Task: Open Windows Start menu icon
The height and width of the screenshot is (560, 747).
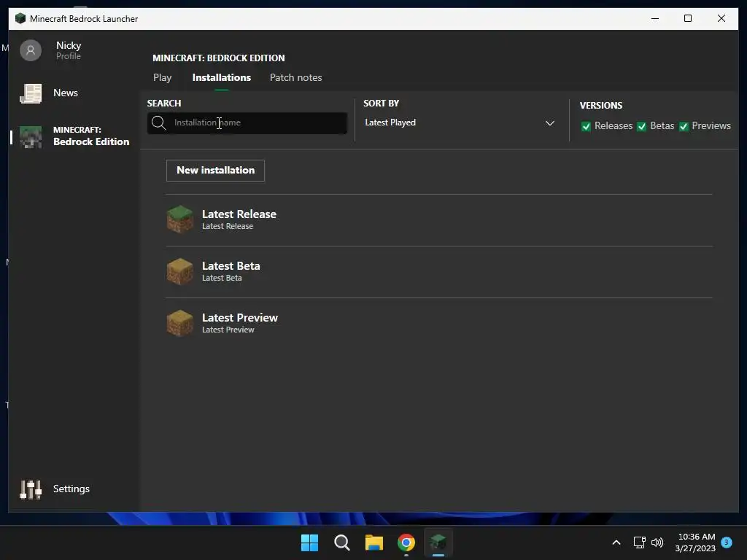Action: click(x=309, y=542)
